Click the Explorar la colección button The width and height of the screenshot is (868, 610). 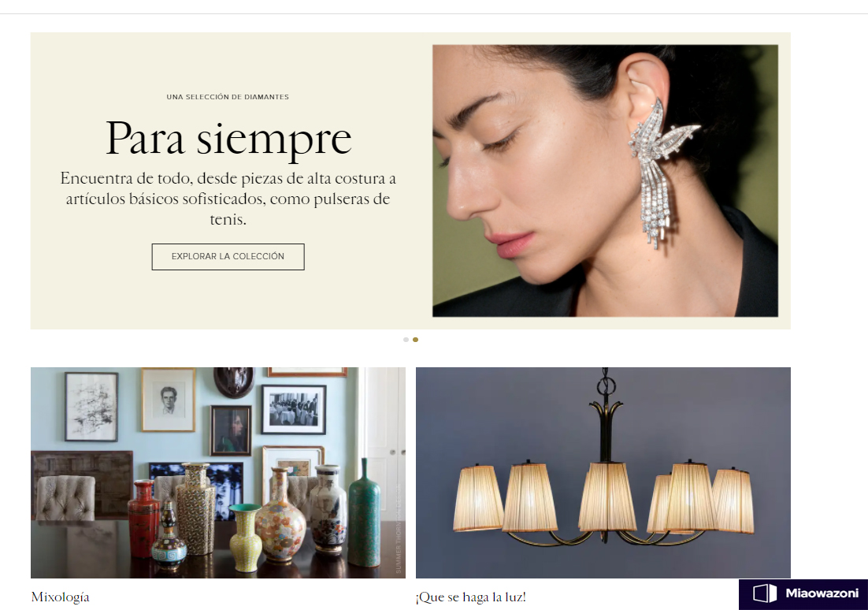(x=228, y=256)
